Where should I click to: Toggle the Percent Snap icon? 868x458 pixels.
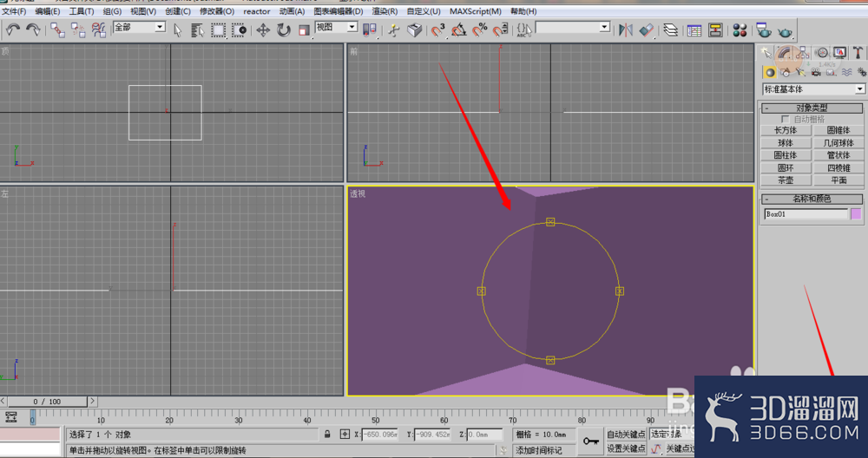tap(479, 29)
